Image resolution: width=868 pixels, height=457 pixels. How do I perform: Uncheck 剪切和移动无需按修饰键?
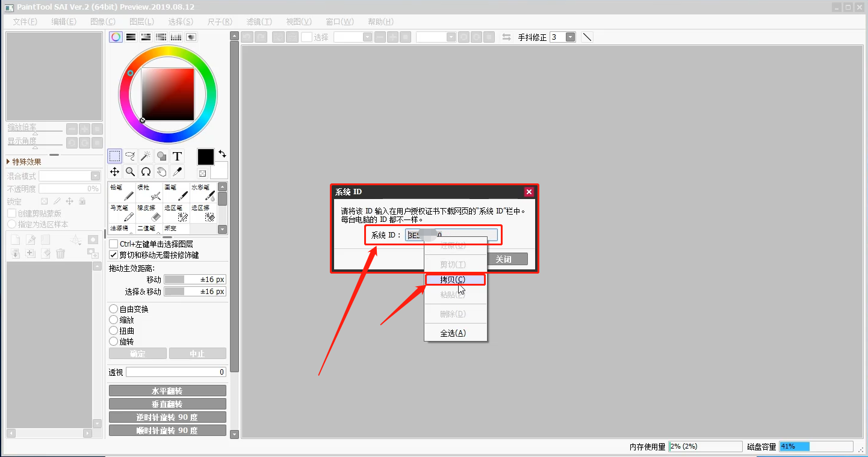click(x=113, y=255)
